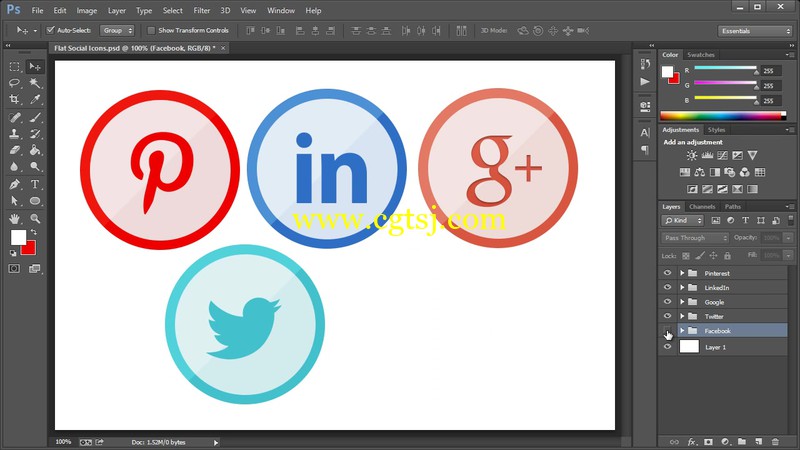Image resolution: width=800 pixels, height=450 pixels.
Task: Open the Pass Through blend mode dropdown
Action: click(695, 238)
